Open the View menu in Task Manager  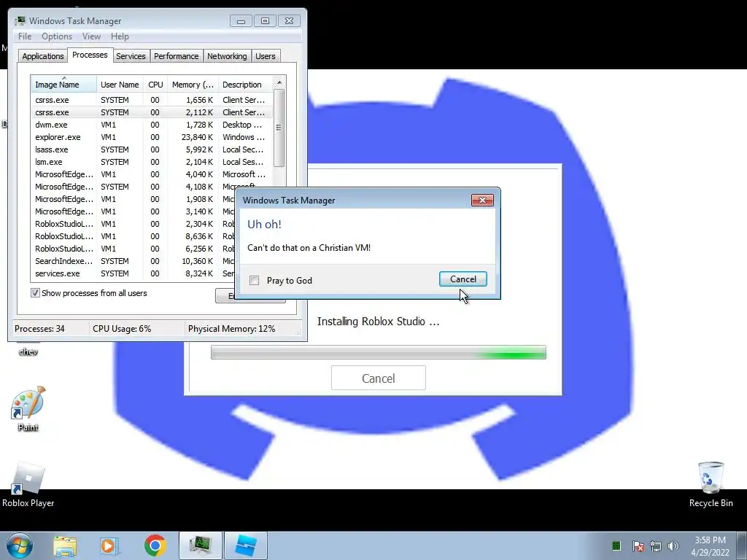pyautogui.click(x=91, y=36)
